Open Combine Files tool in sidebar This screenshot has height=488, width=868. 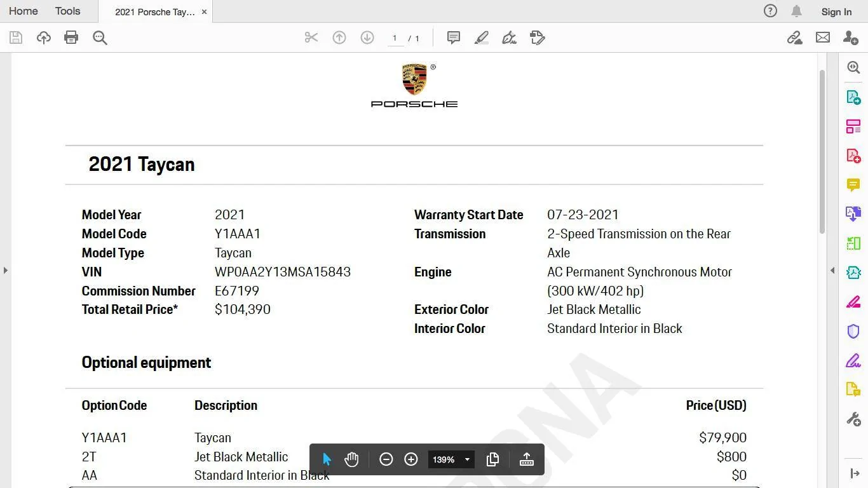[853, 213]
